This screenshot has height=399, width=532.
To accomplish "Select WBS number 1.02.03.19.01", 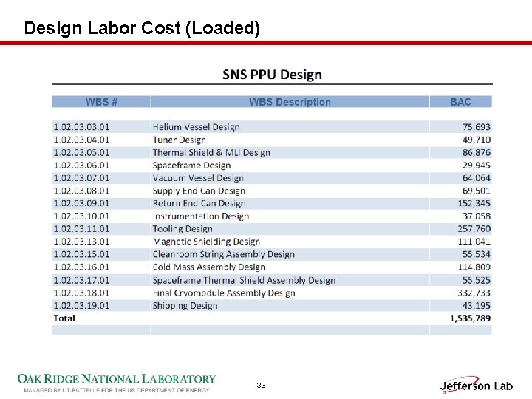I will click(x=82, y=306).
